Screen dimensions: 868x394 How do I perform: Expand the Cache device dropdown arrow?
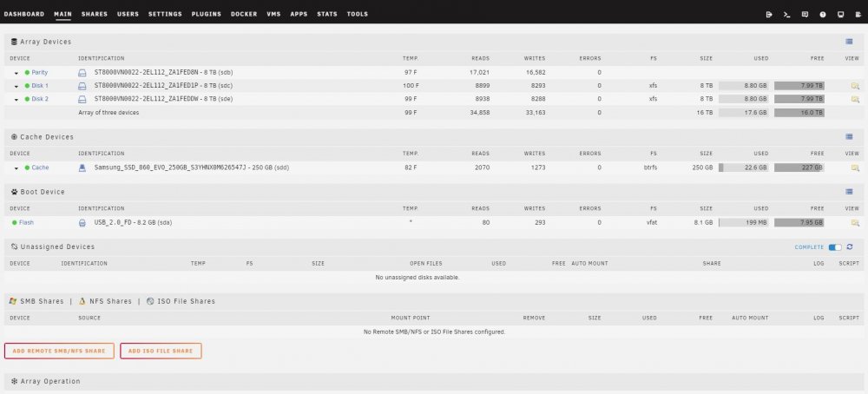coord(16,168)
